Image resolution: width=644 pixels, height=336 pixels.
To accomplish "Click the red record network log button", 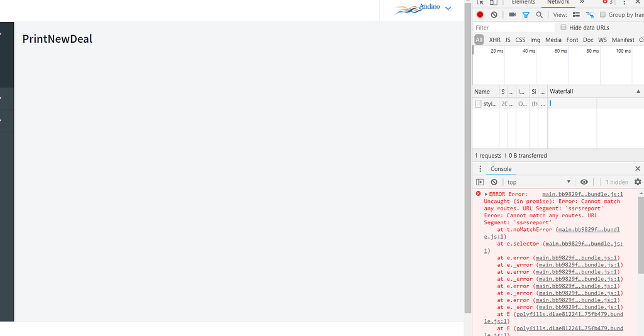I will click(480, 15).
